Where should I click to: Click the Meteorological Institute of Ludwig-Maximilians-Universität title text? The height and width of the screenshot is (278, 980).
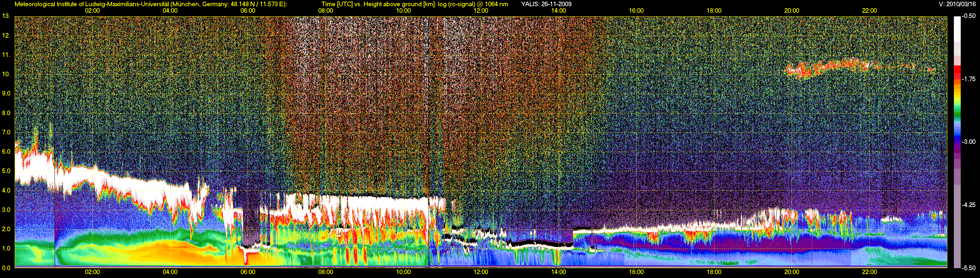pos(151,4)
